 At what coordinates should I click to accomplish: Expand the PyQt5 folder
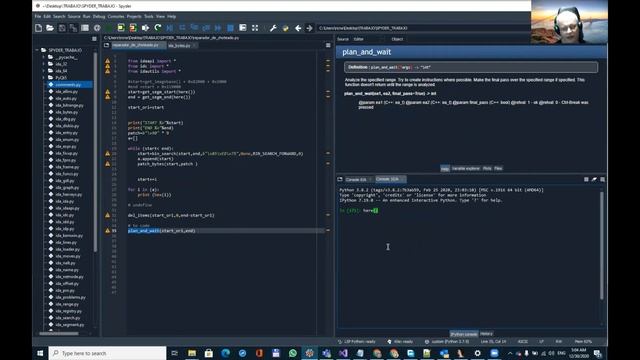[x=44, y=78]
